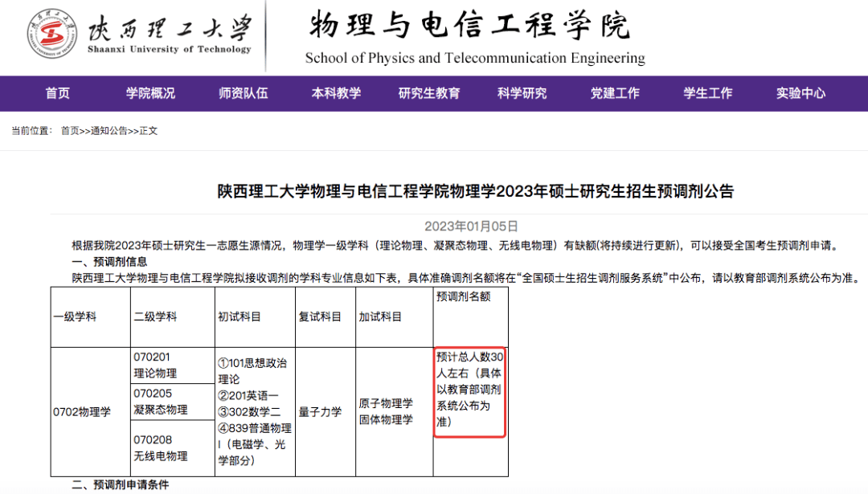Navigate to 研究生教育 page

click(x=428, y=93)
